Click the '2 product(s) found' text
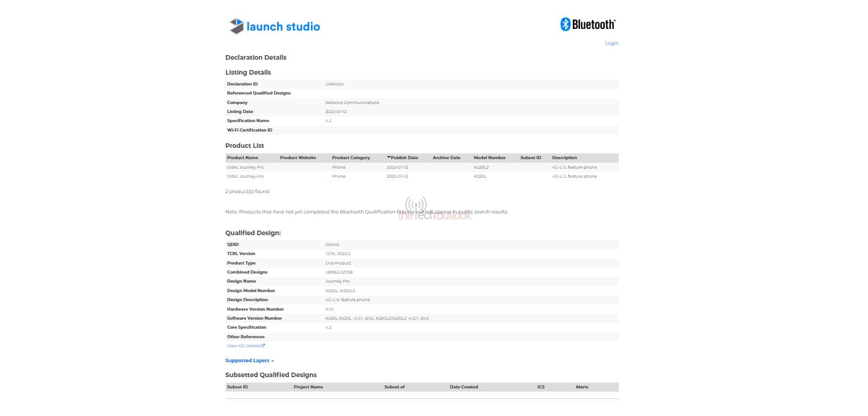The image size is (868, 416). (247, 191)
